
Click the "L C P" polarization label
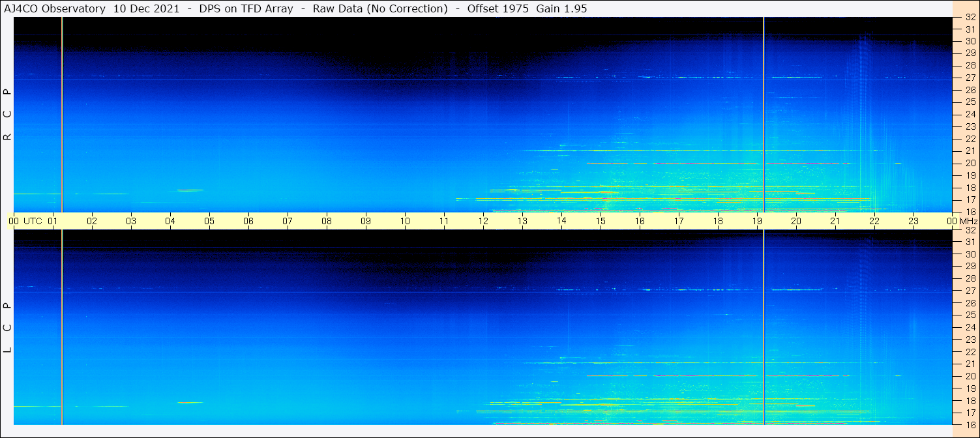coord(8,327)
